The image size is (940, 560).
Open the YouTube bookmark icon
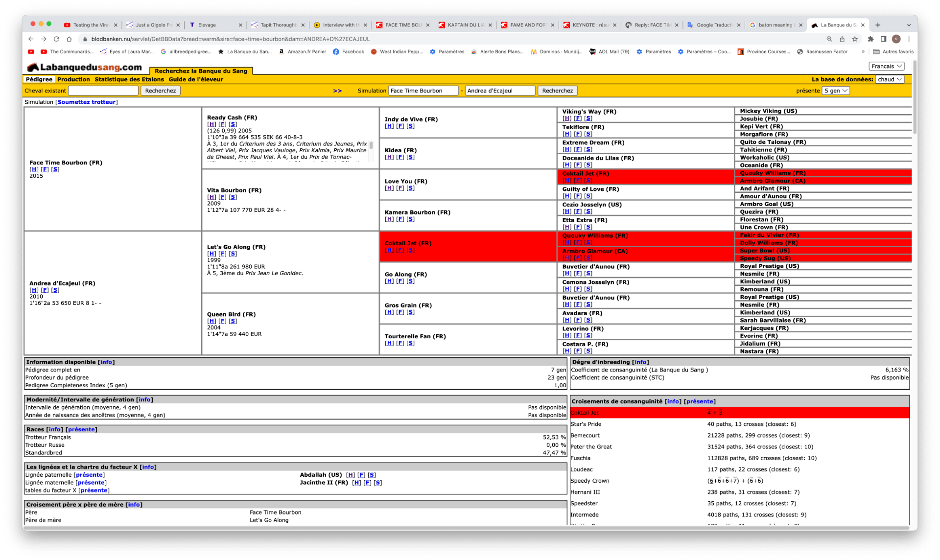[x=31, y=51]
